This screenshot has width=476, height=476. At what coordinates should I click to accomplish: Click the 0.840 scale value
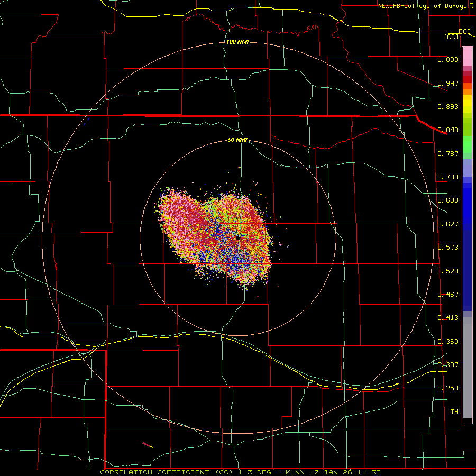tap(448, 130)
